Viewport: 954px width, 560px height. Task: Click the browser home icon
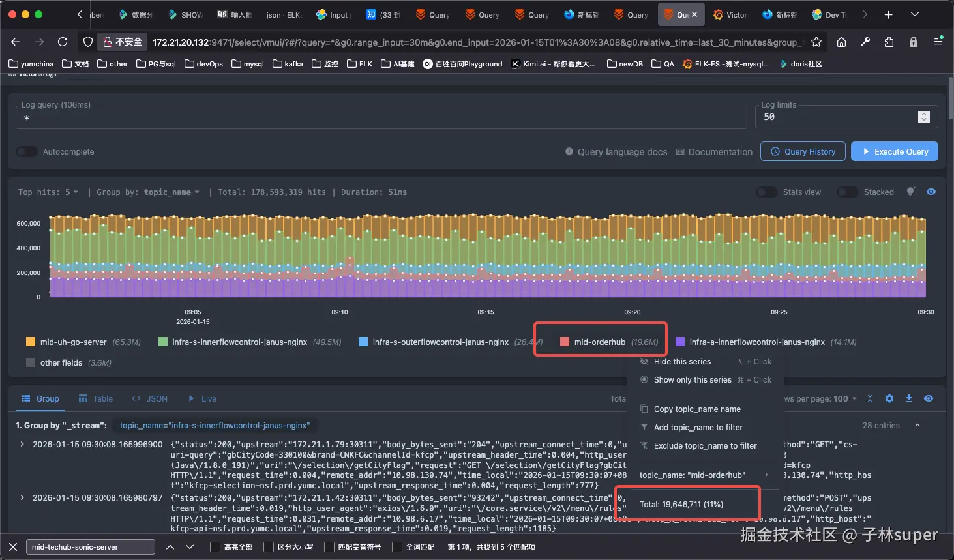[x=841, y=42]
